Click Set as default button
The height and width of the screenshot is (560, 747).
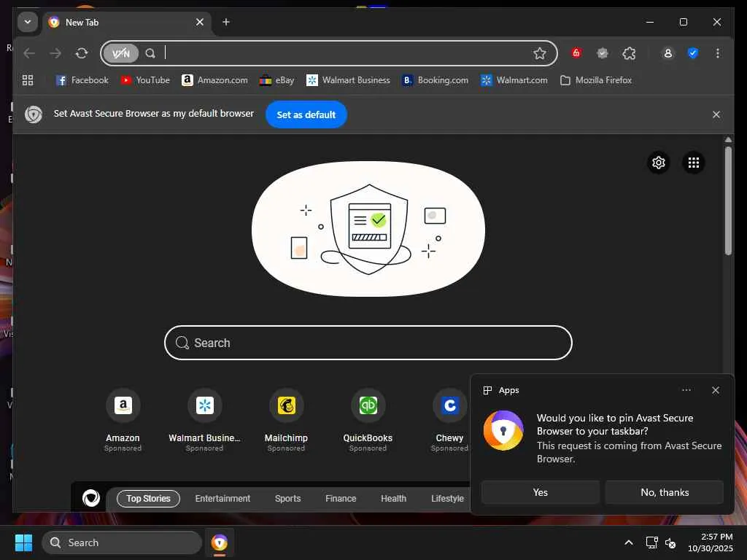pos(306,114)
